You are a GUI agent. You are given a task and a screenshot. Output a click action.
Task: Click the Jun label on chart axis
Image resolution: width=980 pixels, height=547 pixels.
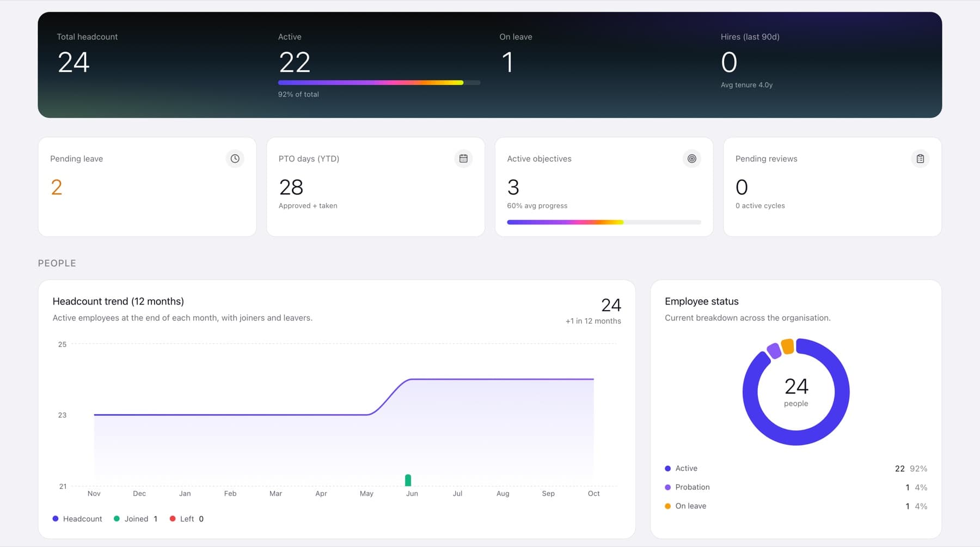click(412, 494)
